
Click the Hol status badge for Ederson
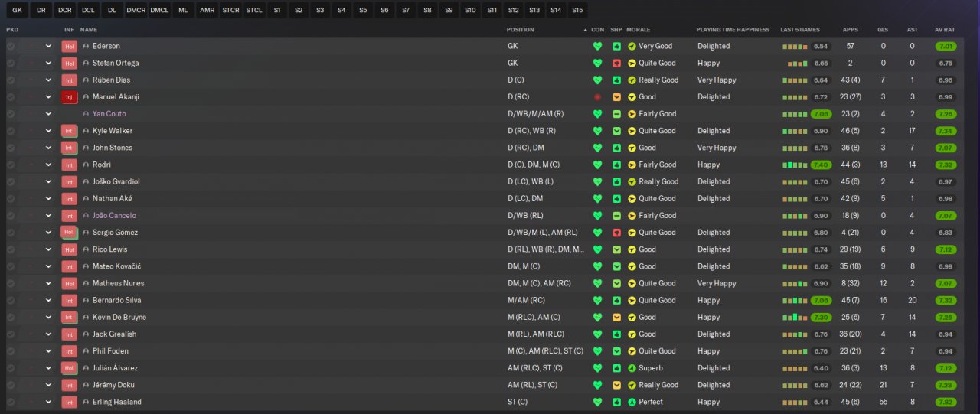point(69,46)
